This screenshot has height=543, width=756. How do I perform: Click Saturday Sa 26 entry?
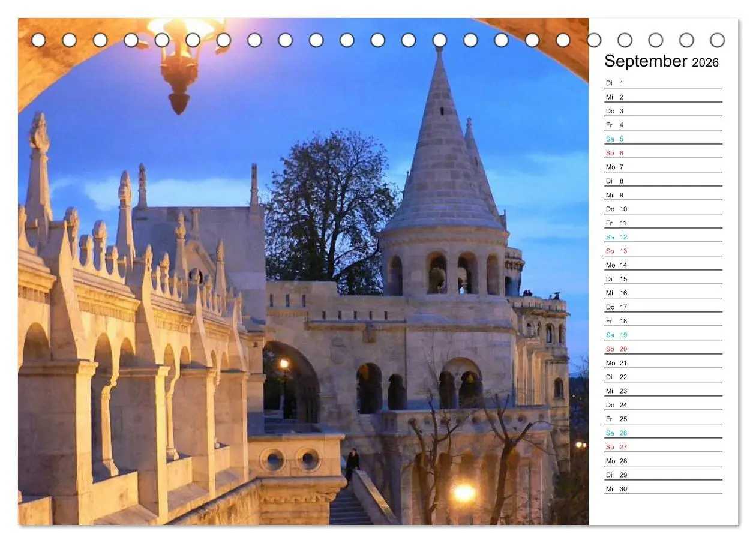(x=663, y=433)
